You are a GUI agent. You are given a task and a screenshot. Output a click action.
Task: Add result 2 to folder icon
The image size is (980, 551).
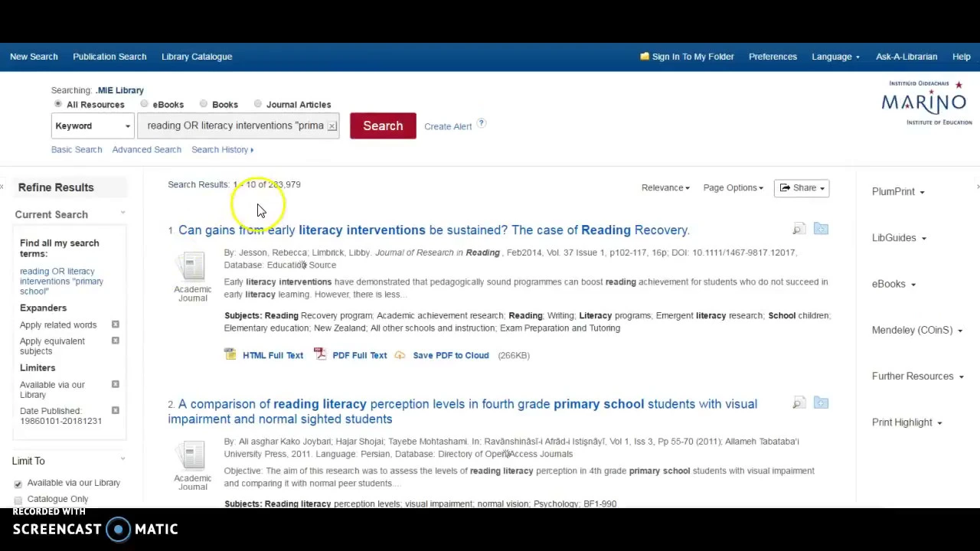(821, 403)
